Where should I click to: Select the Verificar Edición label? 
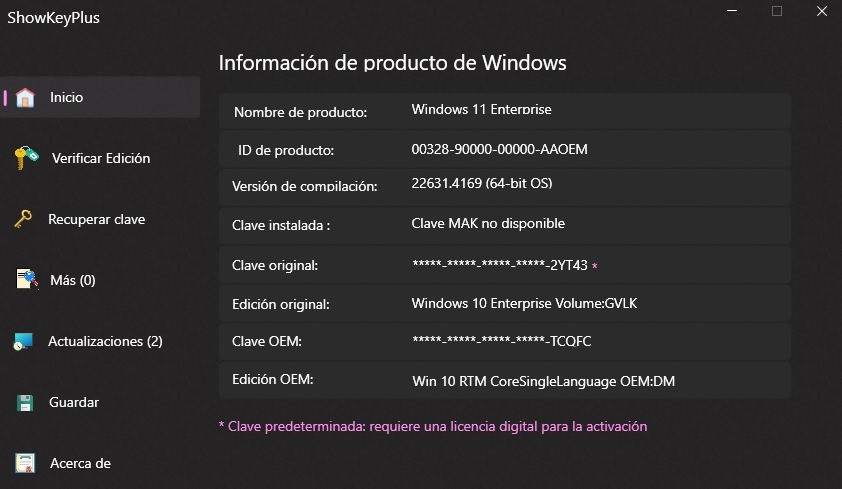[x=101, y=158]
